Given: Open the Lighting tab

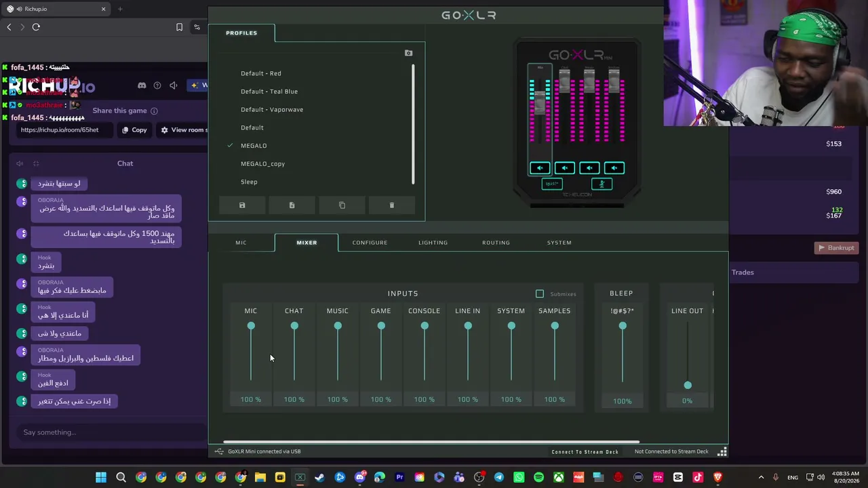Looking at the screenshot, I should point(433,243).
